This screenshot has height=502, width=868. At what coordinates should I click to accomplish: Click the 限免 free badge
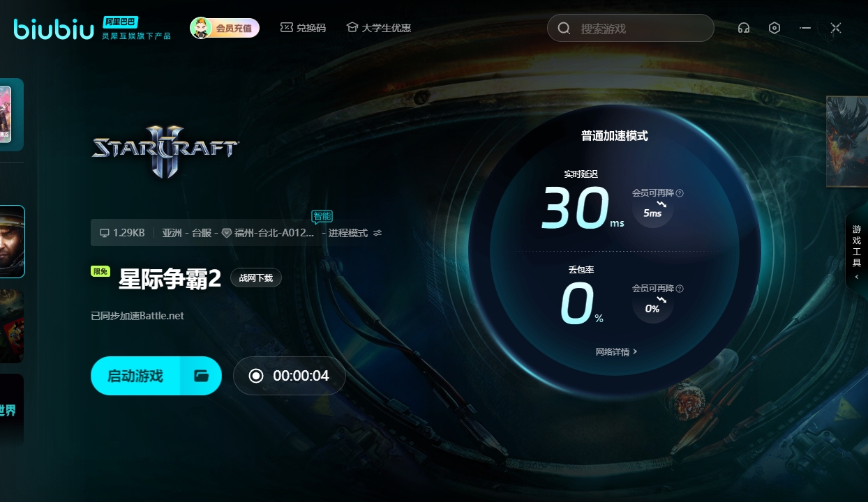point(100,271)
